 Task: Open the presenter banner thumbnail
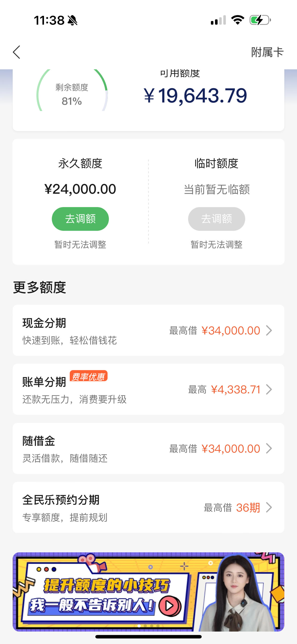pos(148,592)
